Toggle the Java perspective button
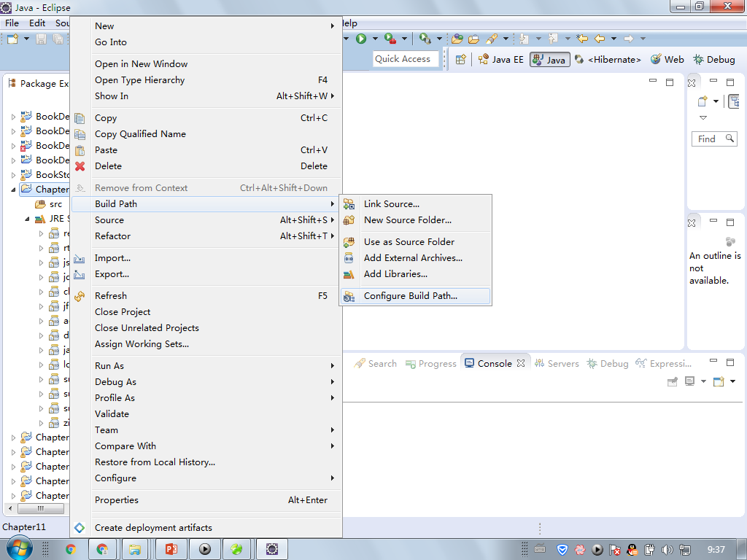The image size is (747, 560). click(549, 60)
